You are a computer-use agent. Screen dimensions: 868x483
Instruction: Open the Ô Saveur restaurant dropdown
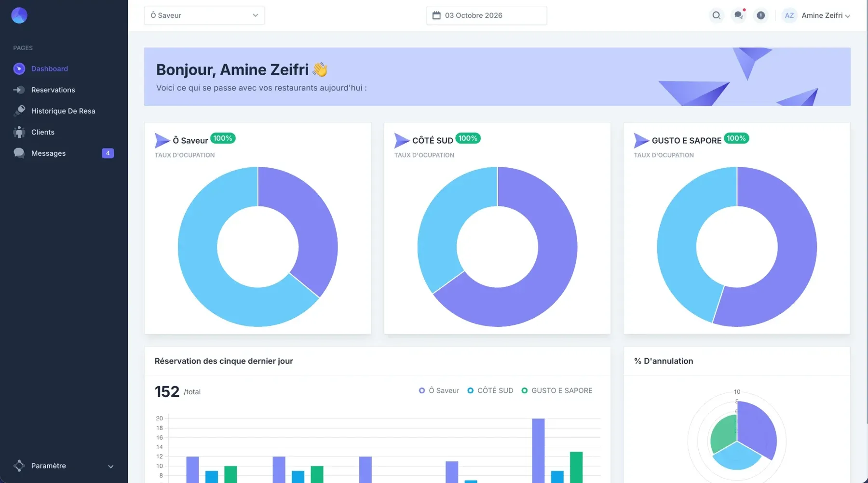tap(204, 15)
